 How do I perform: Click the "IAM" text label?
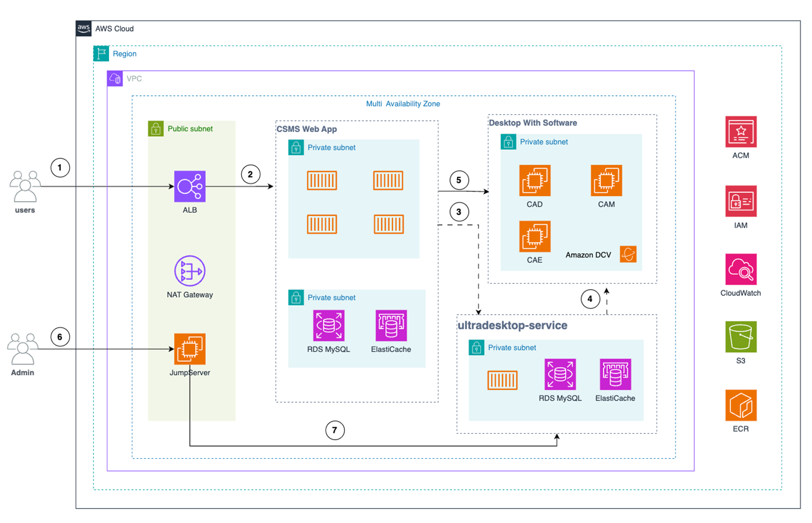741,225
